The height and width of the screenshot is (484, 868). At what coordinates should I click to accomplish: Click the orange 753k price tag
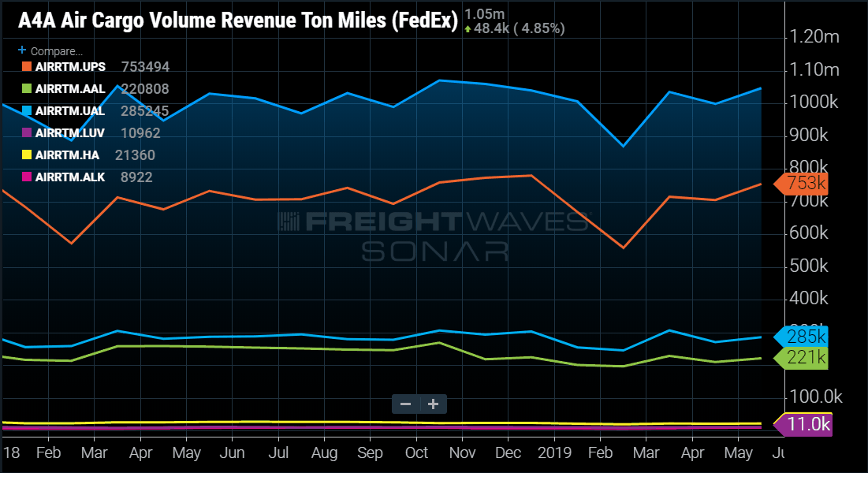(x=801, y=184)
